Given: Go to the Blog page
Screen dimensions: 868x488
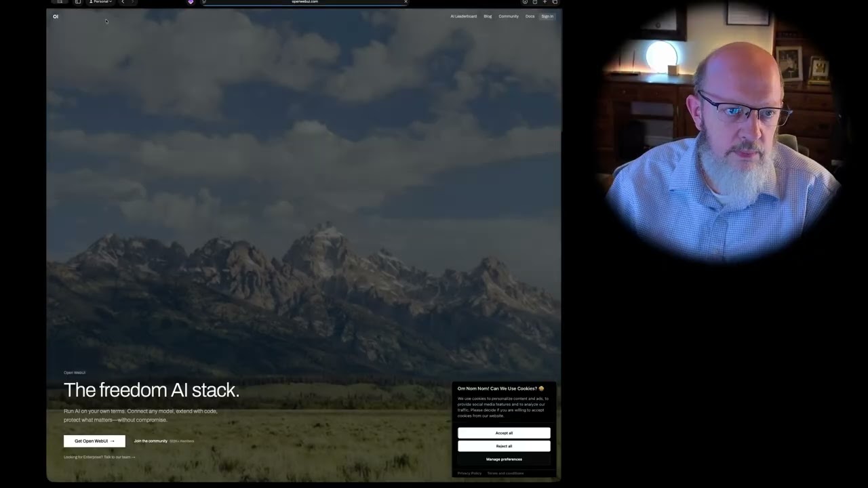Looking at the screenshot, I should tap(488, 16).
